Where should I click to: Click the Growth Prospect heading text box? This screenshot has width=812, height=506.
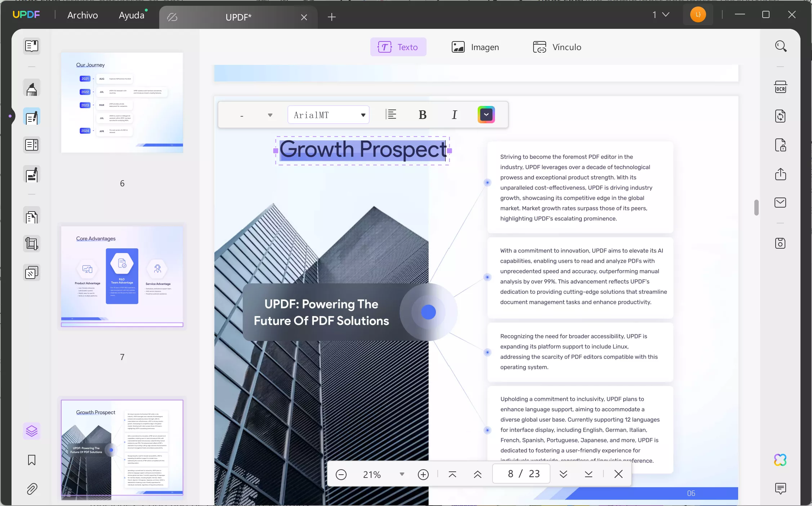pyautogui.click(x=363, y=150)
